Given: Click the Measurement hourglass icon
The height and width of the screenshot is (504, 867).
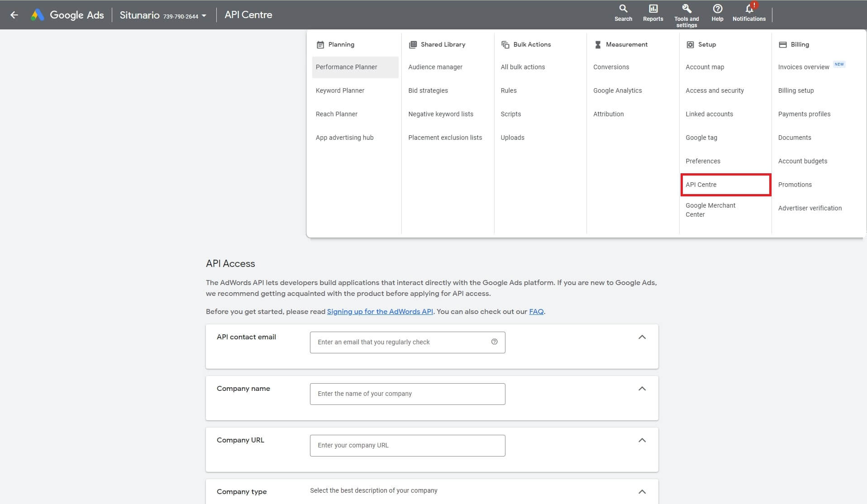Looking at the screenshot, I should (x=598, y=45).
